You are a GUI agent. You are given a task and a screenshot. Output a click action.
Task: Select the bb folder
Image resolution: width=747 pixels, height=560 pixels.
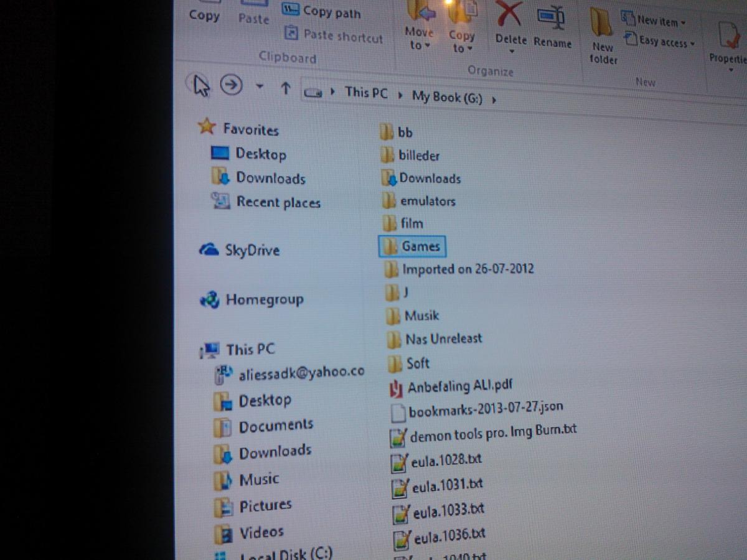point(397,132)
